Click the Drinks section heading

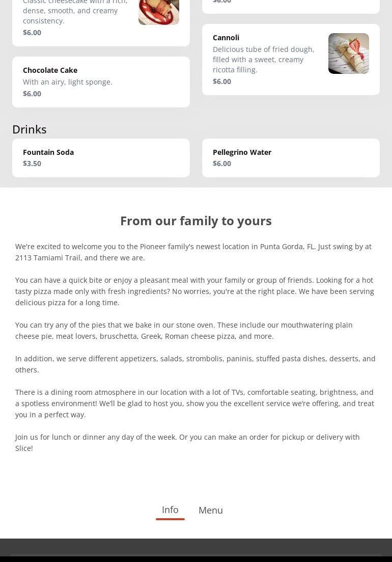[x=30, y=129]
